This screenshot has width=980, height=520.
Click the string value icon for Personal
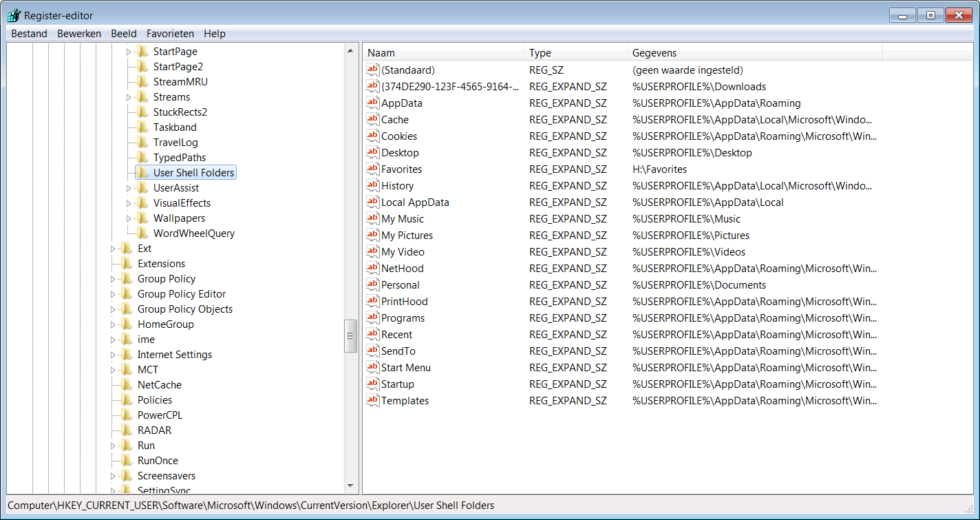click(x=372, y=284)
